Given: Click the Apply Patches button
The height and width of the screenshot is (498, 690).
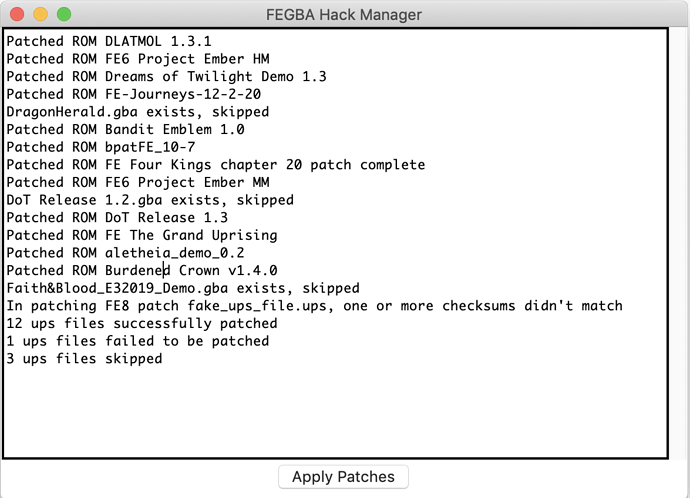Looking at the screenshot, I should click(343, 477).
